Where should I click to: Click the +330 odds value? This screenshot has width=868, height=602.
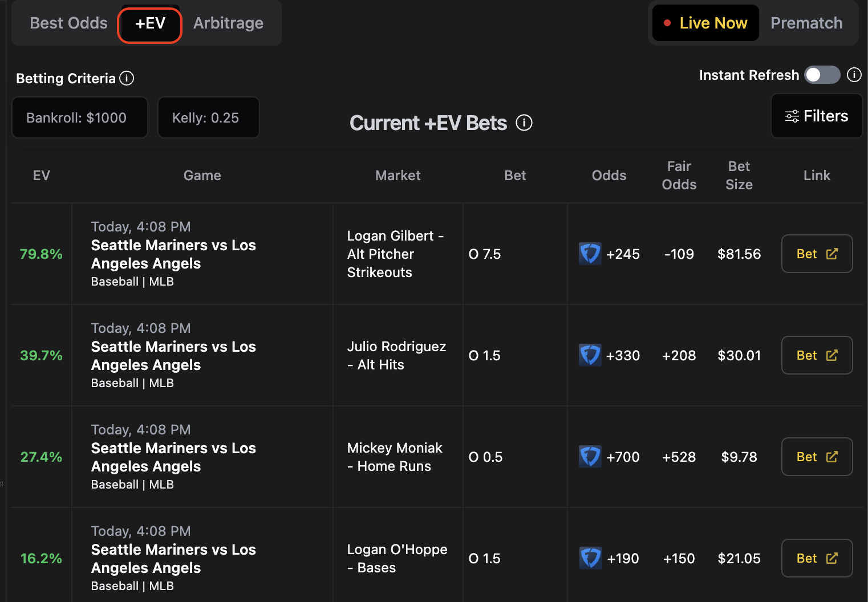[x=623, y=355]
